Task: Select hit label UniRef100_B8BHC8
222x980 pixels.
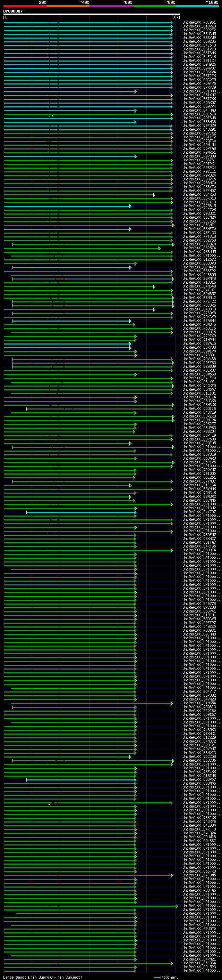Action: pos(199,122)
